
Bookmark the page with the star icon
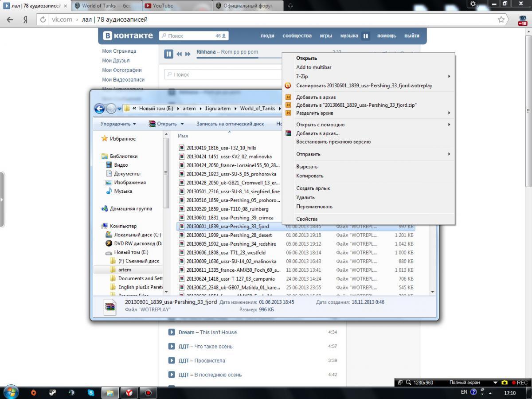point(501,20)
